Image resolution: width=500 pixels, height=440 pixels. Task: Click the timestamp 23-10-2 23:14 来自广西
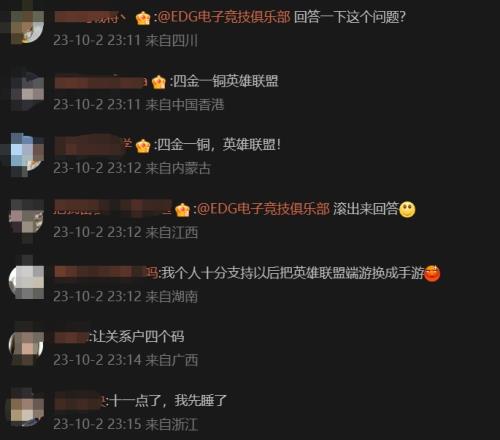tap(126, 360)
